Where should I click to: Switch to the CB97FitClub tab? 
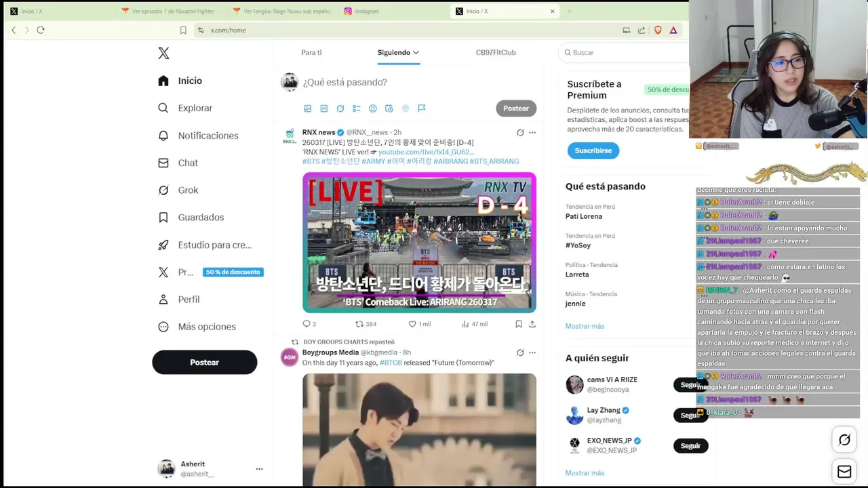click(x=496, y=52)
